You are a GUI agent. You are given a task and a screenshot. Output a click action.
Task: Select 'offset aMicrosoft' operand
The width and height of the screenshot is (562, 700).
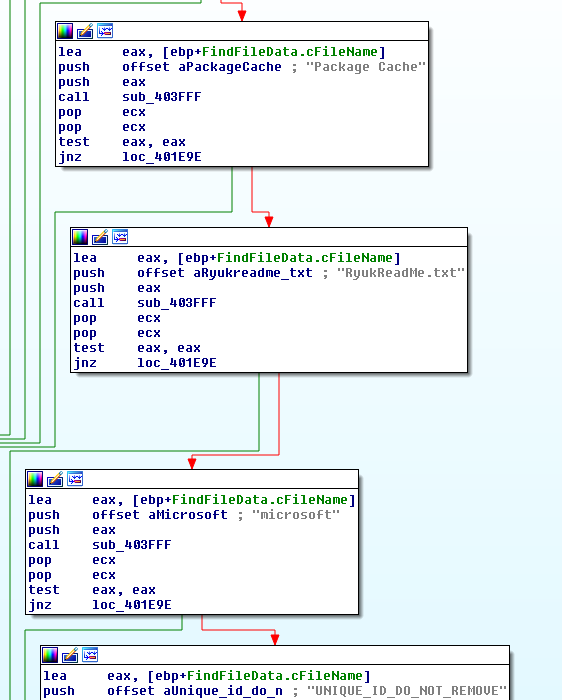pos(160,515)
